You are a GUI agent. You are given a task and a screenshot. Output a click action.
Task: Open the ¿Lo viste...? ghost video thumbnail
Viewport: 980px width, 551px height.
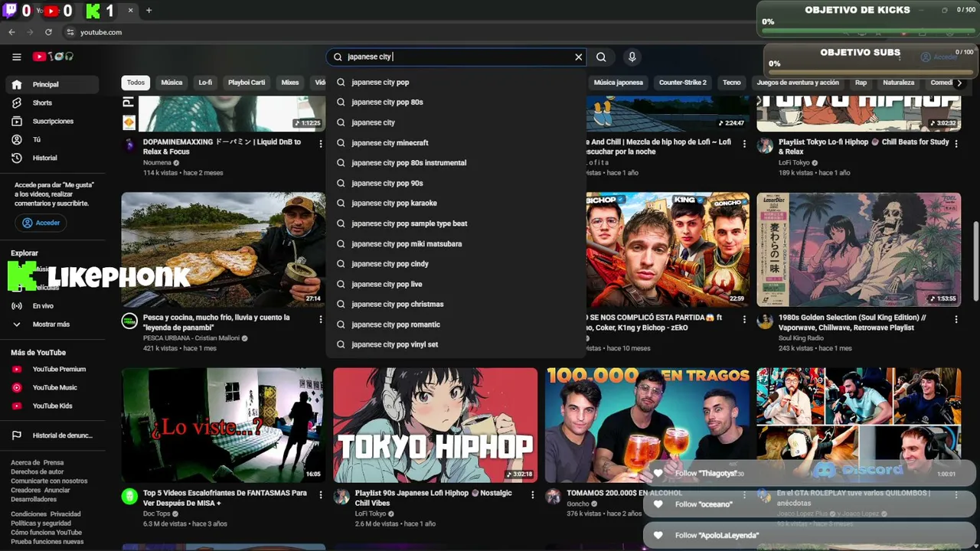(224, 425)
